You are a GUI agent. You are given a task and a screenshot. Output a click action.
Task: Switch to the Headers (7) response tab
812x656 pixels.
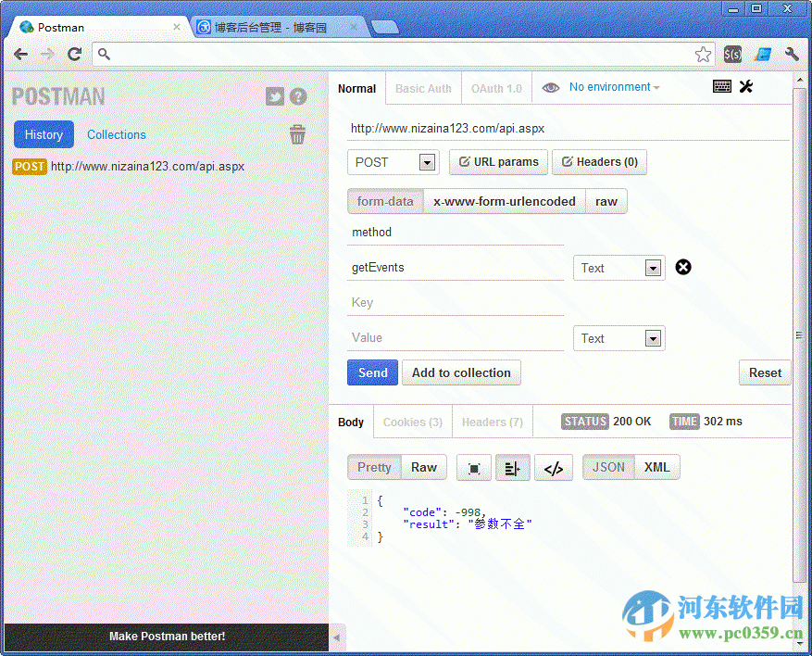(x=492, y=422)
